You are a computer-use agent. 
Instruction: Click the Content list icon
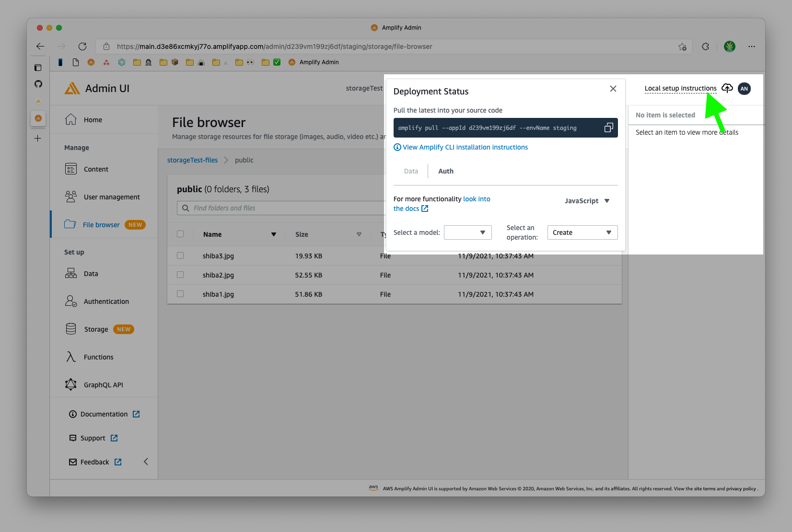(x=71, y=169)
